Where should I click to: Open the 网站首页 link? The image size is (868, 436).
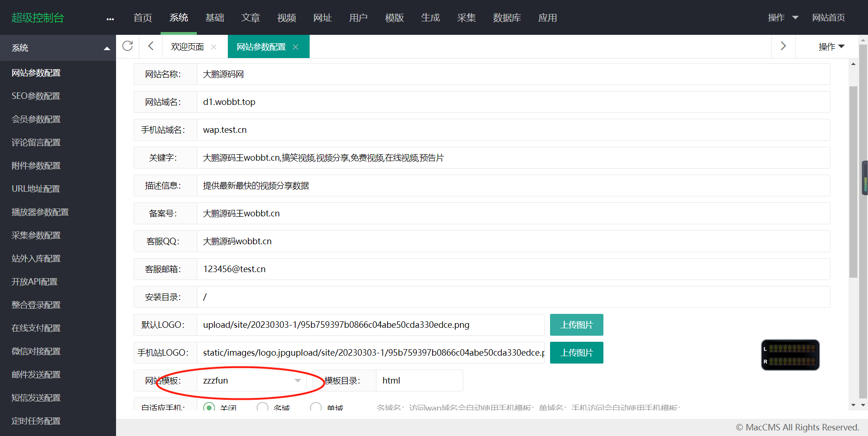coord(829,18)
